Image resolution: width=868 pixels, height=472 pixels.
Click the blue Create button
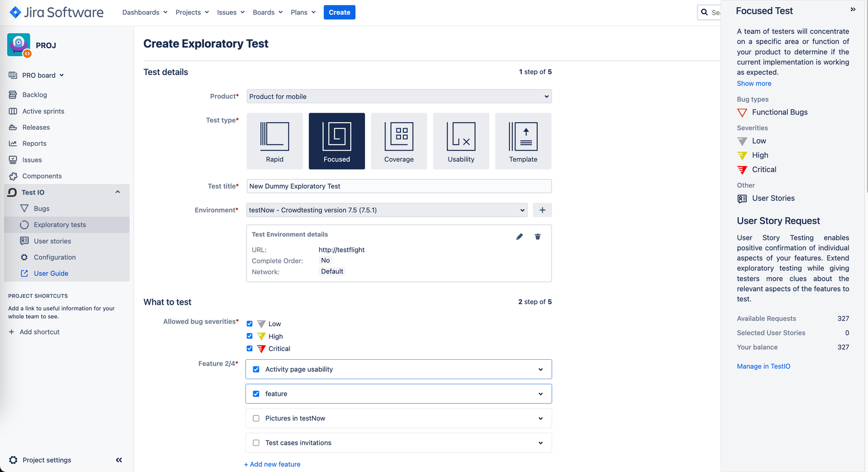(339, 12)
